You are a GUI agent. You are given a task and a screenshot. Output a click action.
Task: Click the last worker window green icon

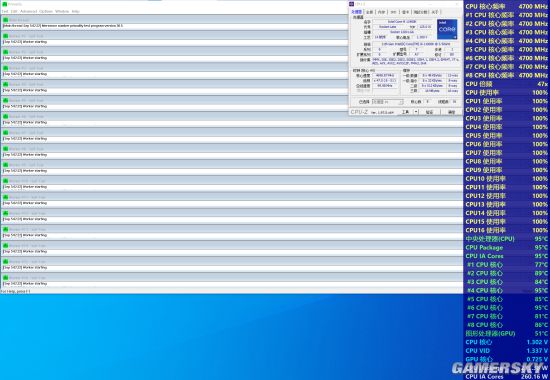[6, 278]
